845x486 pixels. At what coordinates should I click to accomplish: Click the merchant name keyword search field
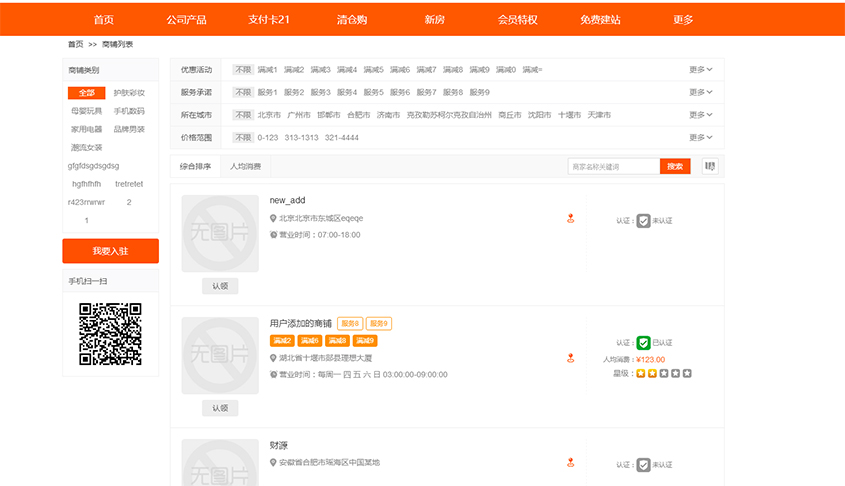click(x=613, y=166)
